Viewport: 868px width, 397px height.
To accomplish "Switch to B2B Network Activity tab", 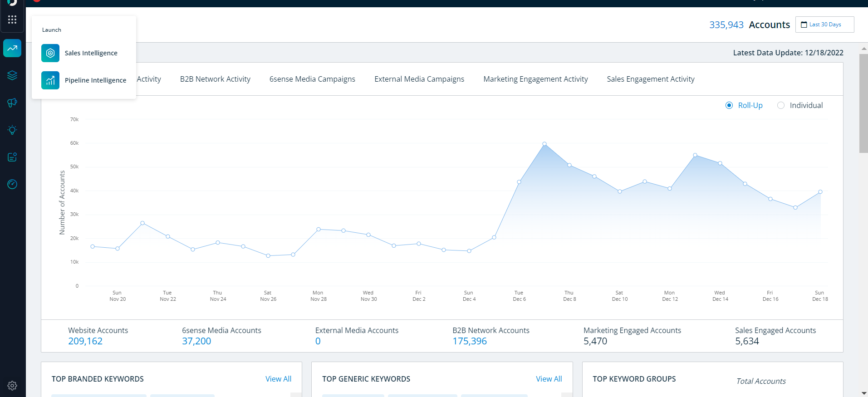I will 215,79.
